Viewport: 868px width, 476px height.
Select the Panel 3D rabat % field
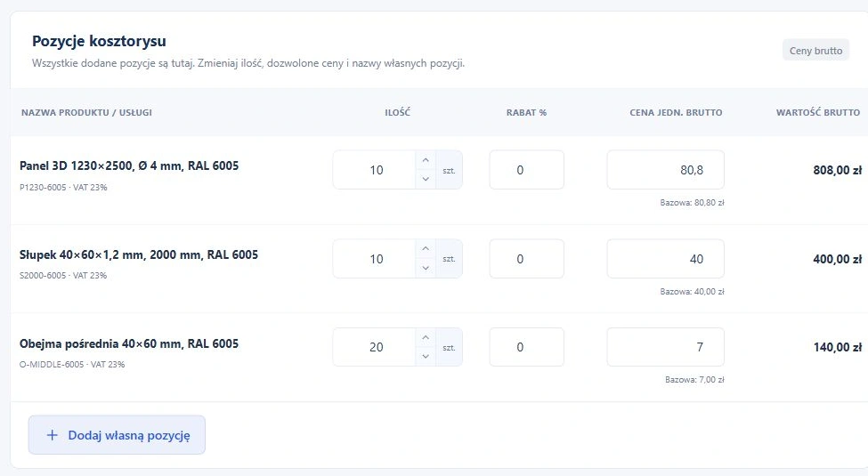(x=526, y=170)
